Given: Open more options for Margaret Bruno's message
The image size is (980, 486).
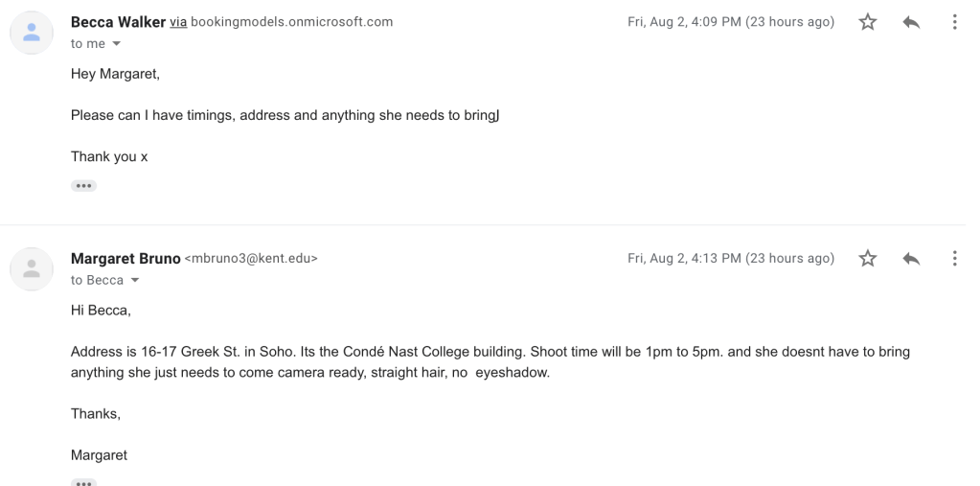Looking at the screenshot, I should pos(954,258).
